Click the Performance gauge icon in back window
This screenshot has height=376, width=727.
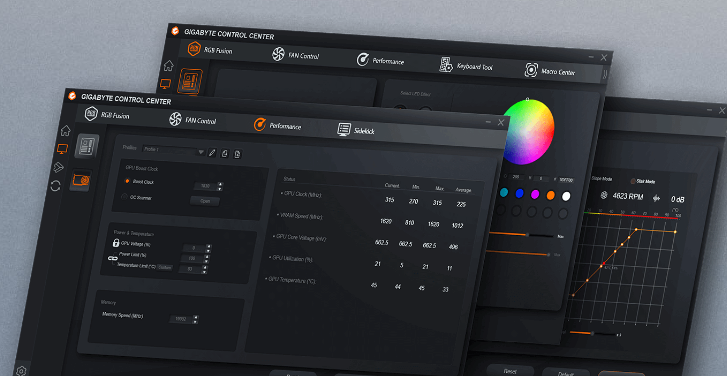pos(363,60)
